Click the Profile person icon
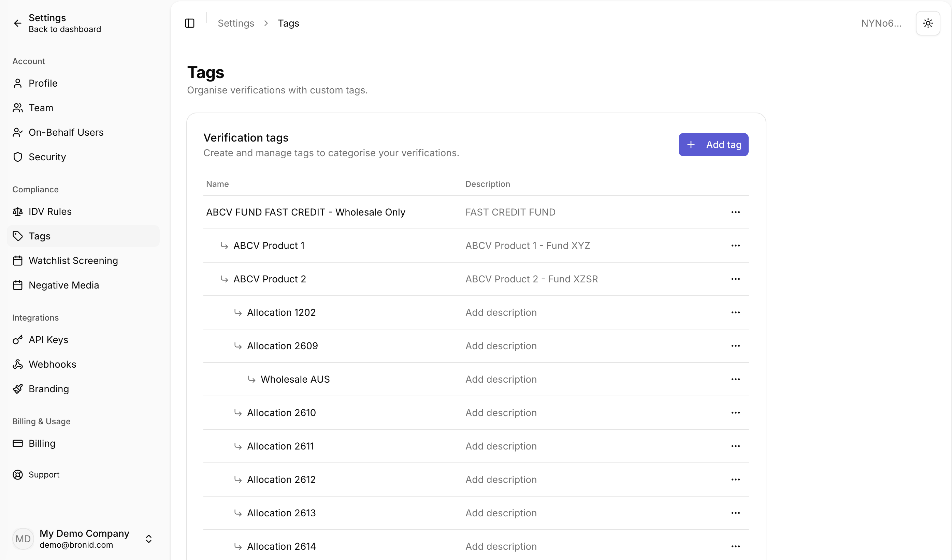Viewport: 952px width, 560px height. tap(18, 83)
